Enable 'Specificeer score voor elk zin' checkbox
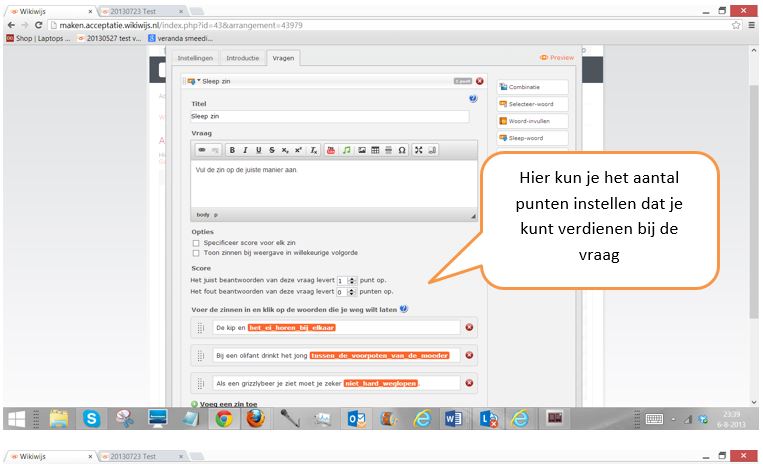Image resolution: width=763 pixels, height=464 pixels. coord(196,243)
